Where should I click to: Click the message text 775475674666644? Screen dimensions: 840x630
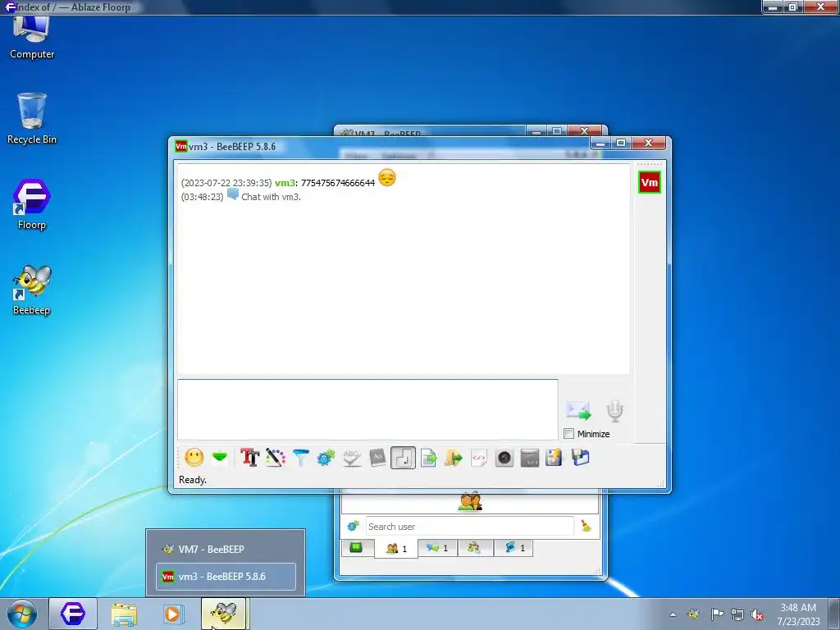337,183
